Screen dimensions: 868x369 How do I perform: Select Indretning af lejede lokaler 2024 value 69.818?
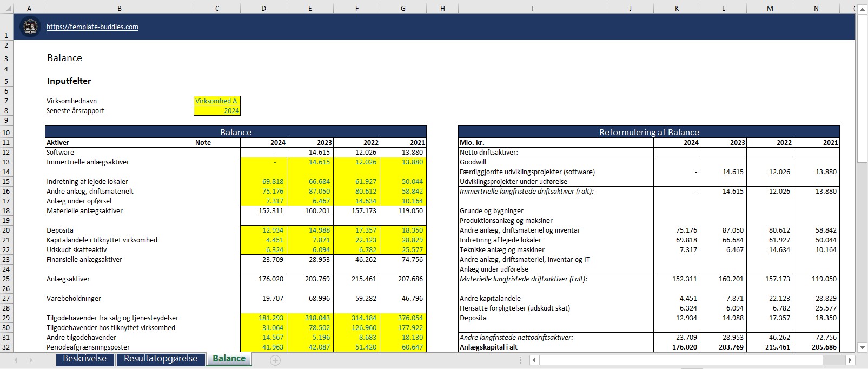[x=263, y=182]
